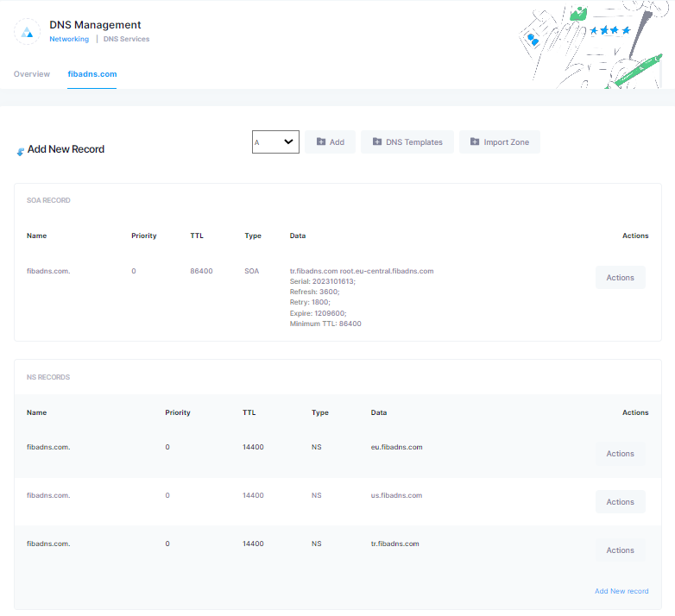Click the Priority header in SOA table
Screen dimensions: 675x616
(x=144, y=236)
